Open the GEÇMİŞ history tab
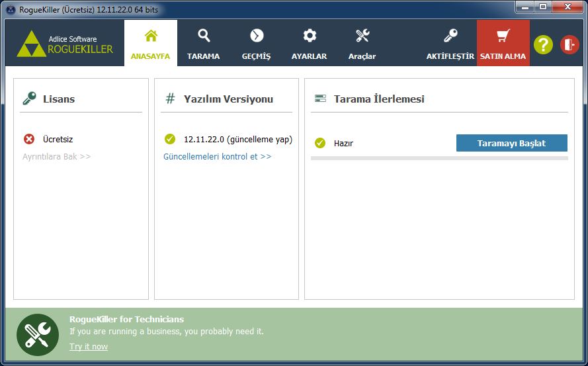The image size is (588, 366). pos(256,43)
